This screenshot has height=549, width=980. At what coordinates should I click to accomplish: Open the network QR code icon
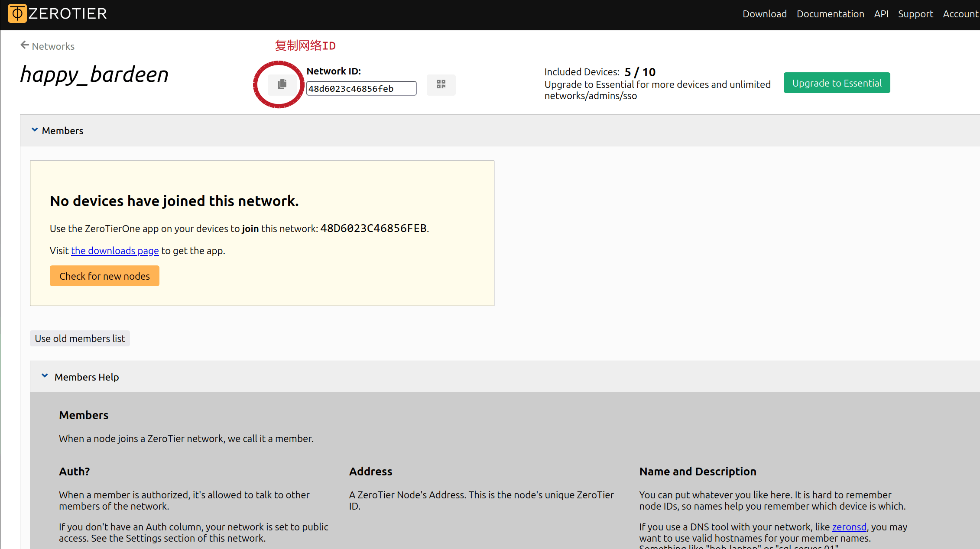pyautogui.click(x=441, y=85)
